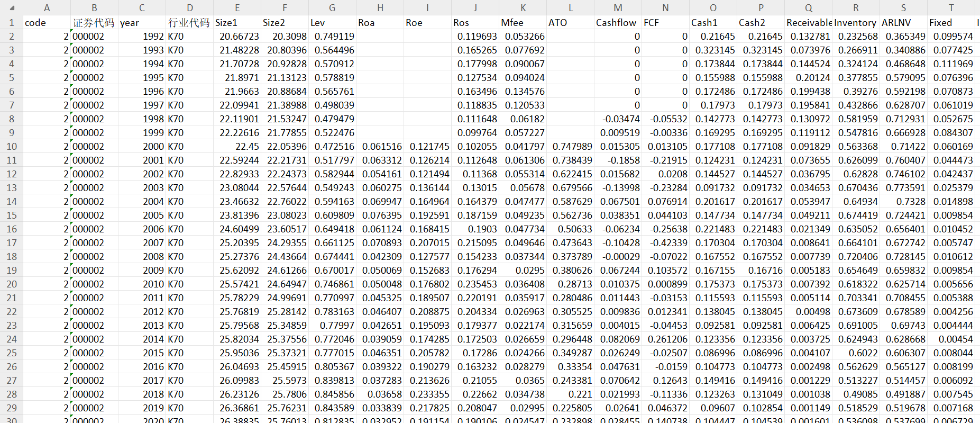Image resolution: width=980 pixels, height=423 pixels.
Task: Select column A by its header
Action: click(47, 8)
